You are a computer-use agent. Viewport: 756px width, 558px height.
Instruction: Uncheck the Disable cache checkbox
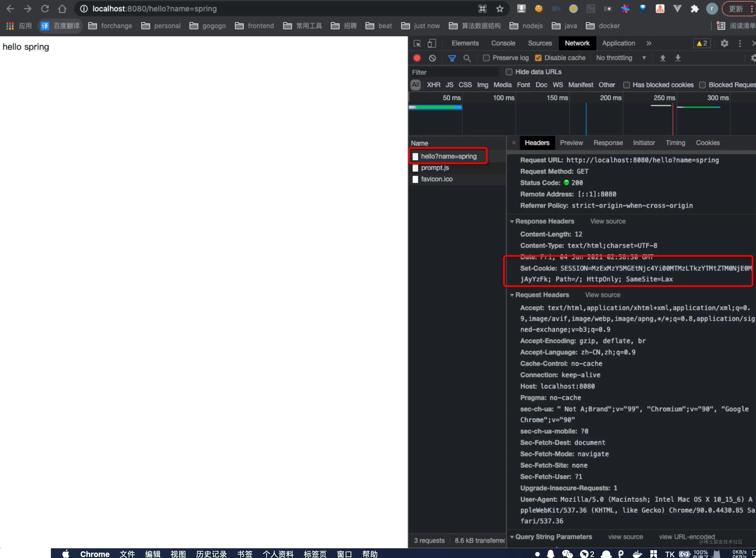[538, 58]
